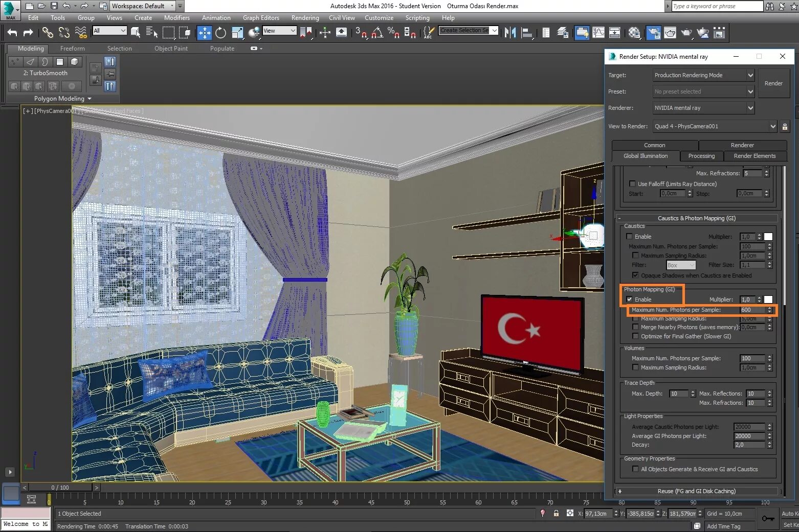Open the Rendered Frame Window icon
The height and width of the screenshot is (532, 799).
click(x=670, y=33)
